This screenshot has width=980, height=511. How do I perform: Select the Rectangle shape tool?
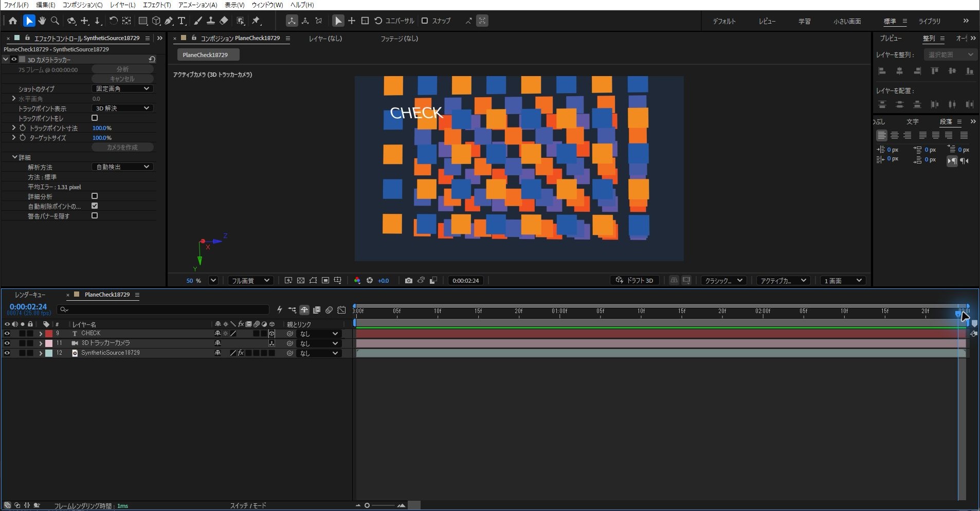click(x=143, y=21)
